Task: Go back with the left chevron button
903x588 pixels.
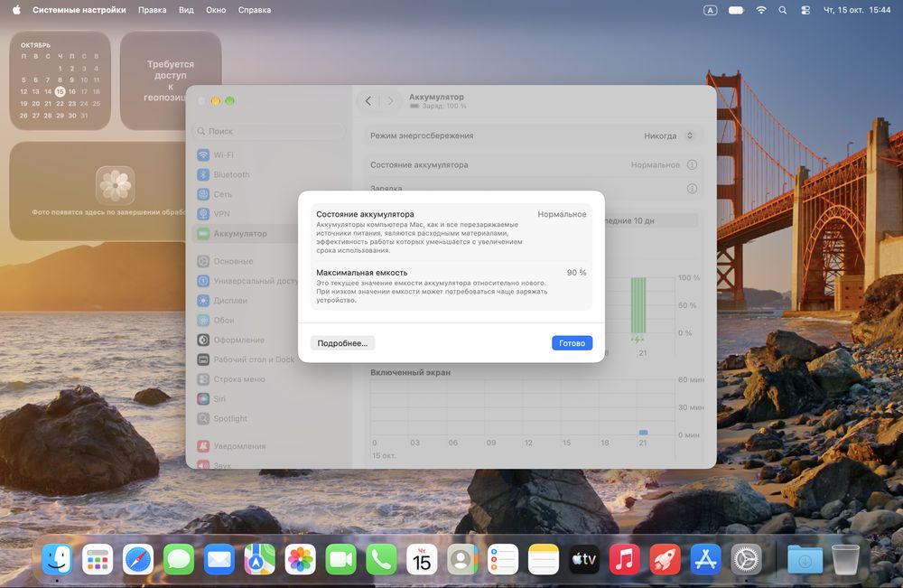Action: [368, 101]
